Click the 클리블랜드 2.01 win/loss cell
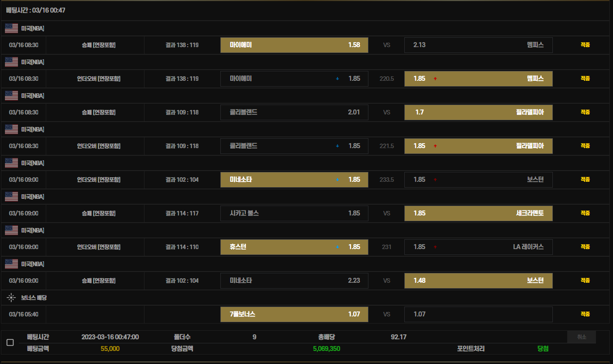Viewport: 613px width, 364px height. [294, 112]
